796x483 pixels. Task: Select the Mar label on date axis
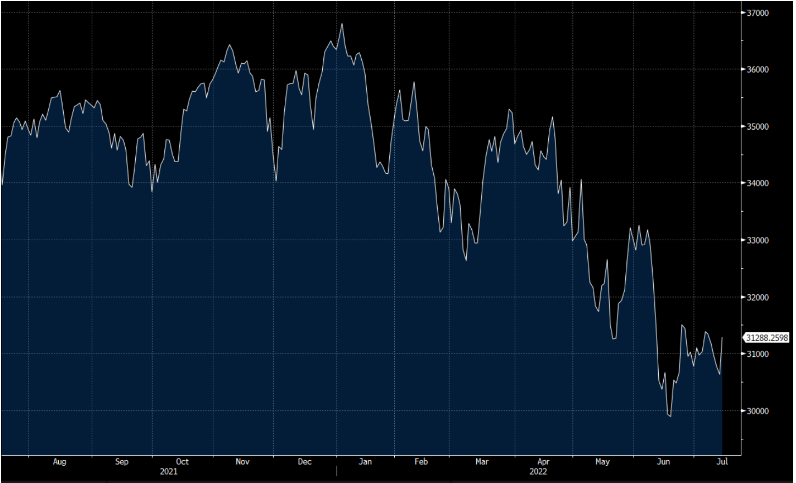[x=482, y=462]
